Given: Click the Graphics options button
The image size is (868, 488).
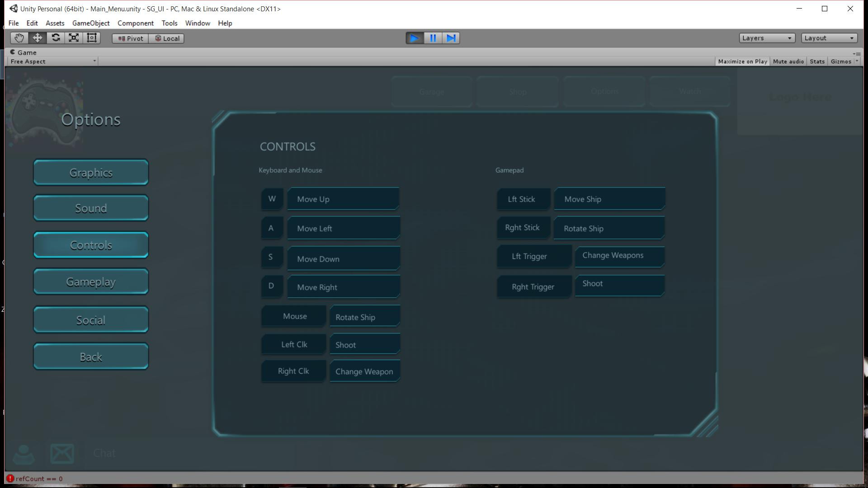Looking at the screenshot, I should [x=91, y=172].
